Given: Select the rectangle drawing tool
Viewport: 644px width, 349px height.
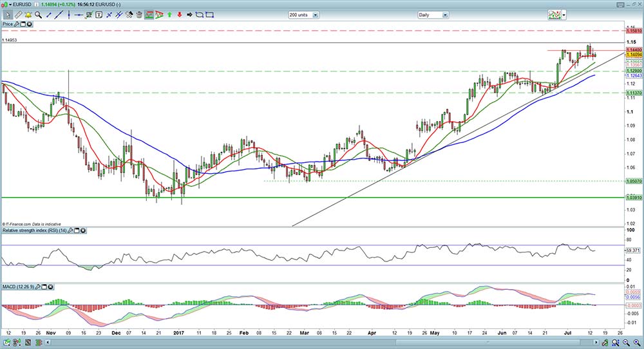Looking at the screenshot, I should pos(209,15).
